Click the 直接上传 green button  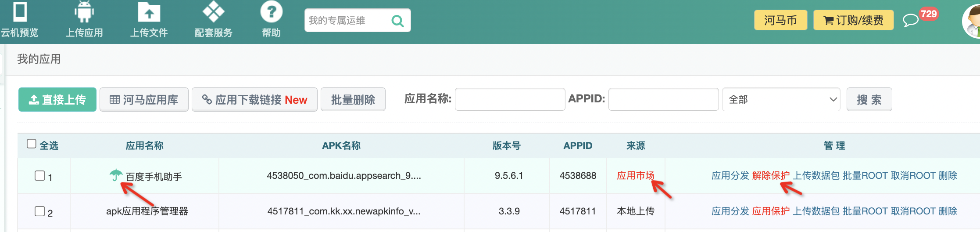(x=57, y=100)
